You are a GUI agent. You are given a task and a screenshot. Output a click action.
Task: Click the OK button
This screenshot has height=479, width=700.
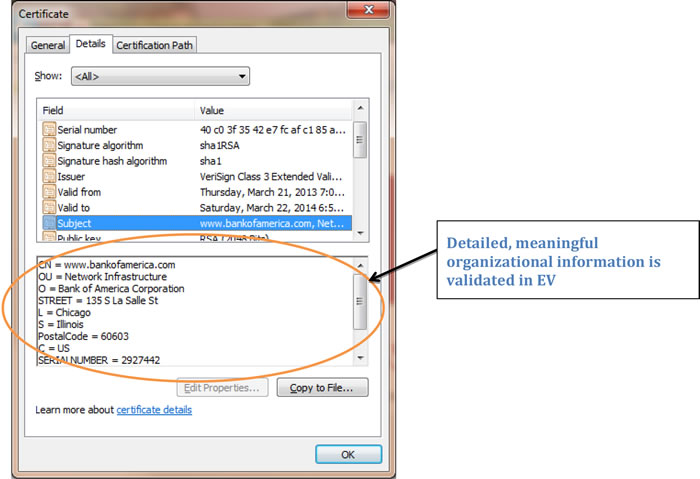coord(347,454)
